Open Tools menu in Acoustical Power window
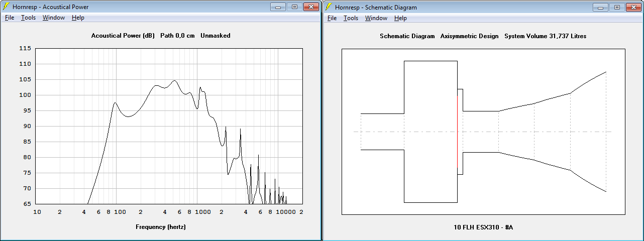 28,18
